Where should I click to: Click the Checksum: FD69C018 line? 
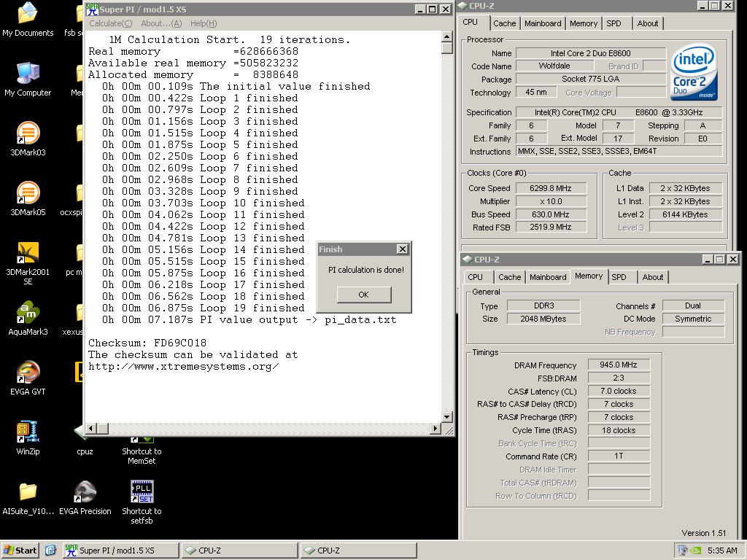point(147,343)
